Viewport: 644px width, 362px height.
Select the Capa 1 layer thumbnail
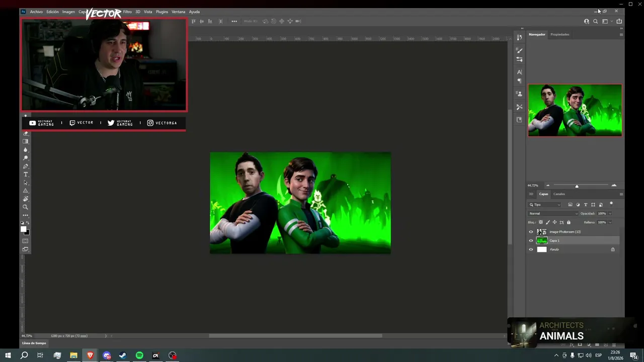coord(542,241)
